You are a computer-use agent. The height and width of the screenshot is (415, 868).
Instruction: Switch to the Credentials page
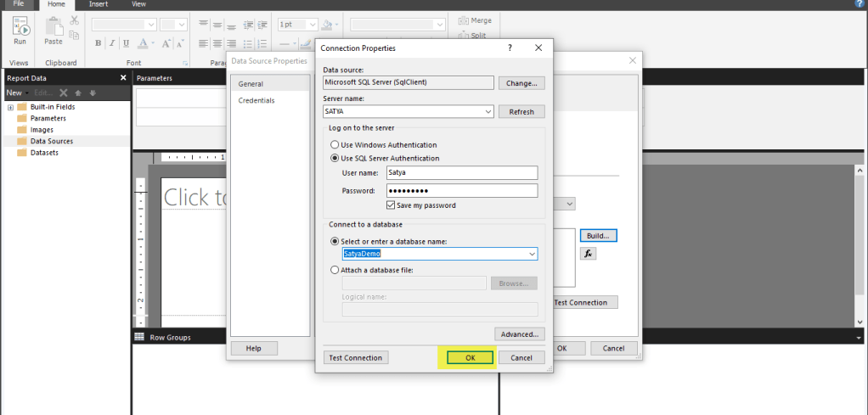(x=256, y=101)
